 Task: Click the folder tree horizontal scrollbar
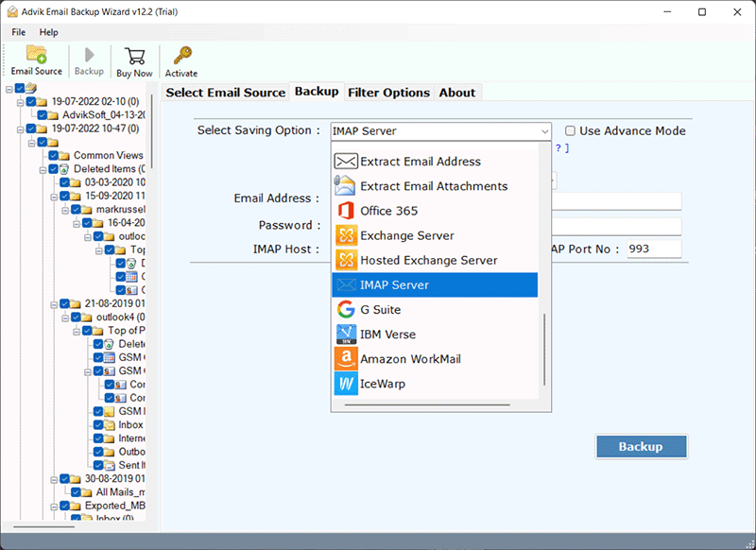point(43,527)
